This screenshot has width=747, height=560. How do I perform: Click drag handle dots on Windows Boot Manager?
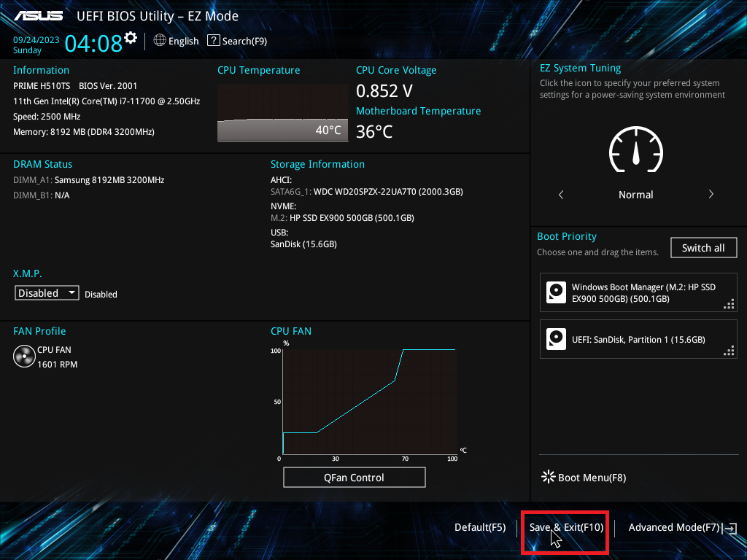click(x=729, y=304)
